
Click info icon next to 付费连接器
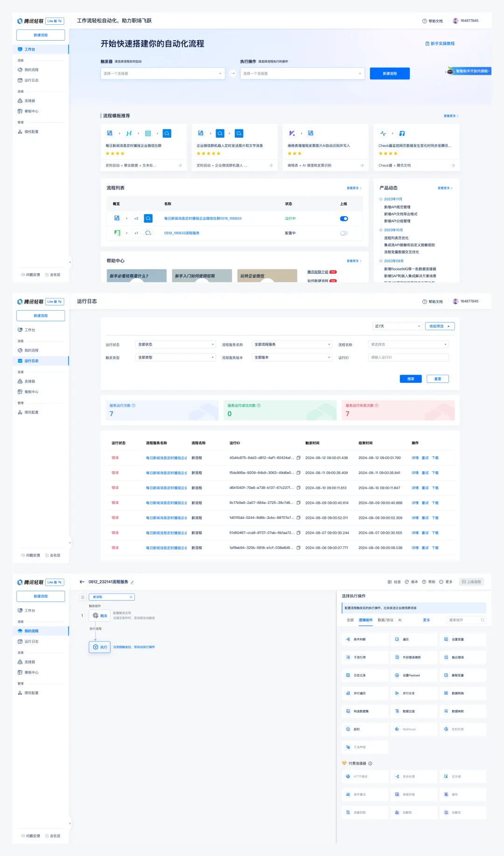click(371, 764)
